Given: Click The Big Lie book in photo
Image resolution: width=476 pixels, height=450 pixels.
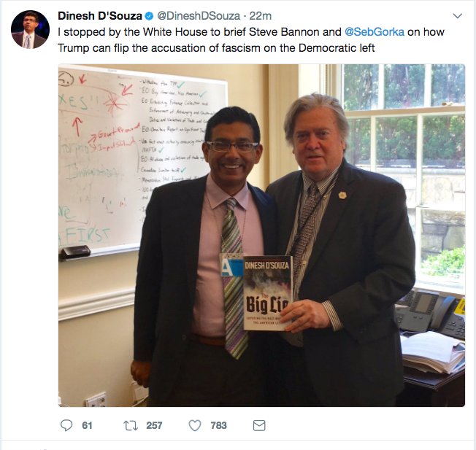Looking at the screenshot, I should click(x=268, y=293).
